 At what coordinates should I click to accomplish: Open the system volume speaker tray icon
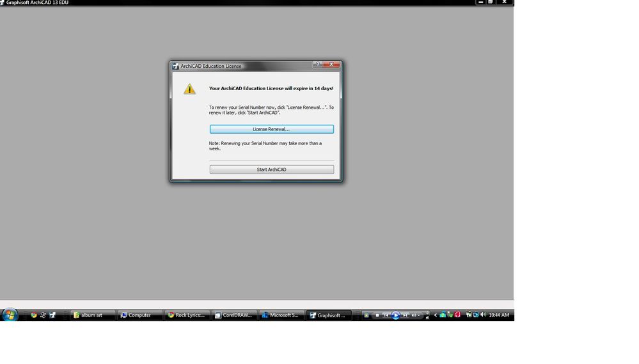[484, 315]
